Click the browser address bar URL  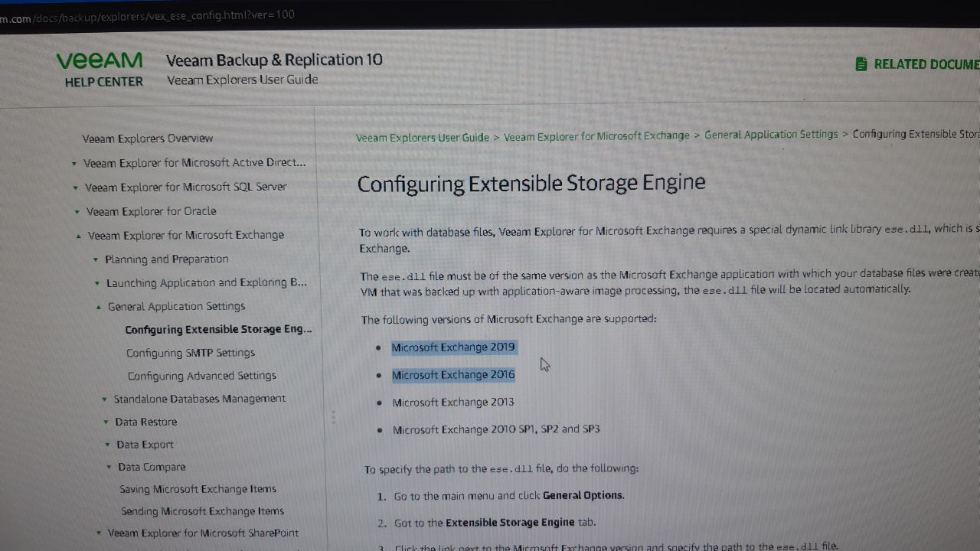click(x=147, y=15)
